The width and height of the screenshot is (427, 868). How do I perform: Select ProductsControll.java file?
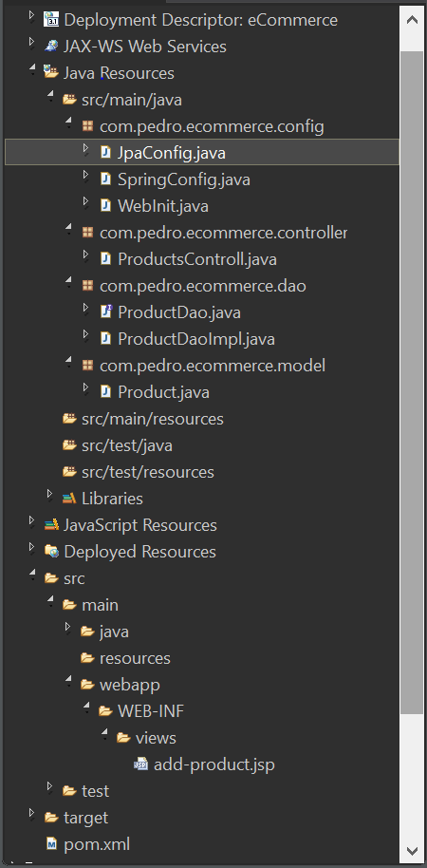pos(197,259)
